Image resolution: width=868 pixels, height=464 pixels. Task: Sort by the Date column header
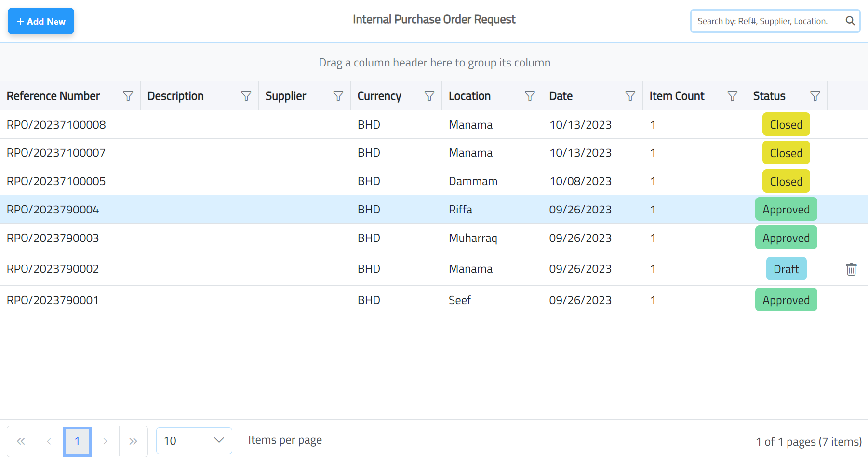coord(561,95)
